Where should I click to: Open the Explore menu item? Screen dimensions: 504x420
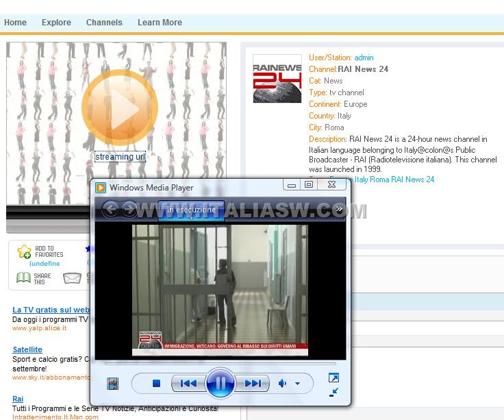pos(56,23)
